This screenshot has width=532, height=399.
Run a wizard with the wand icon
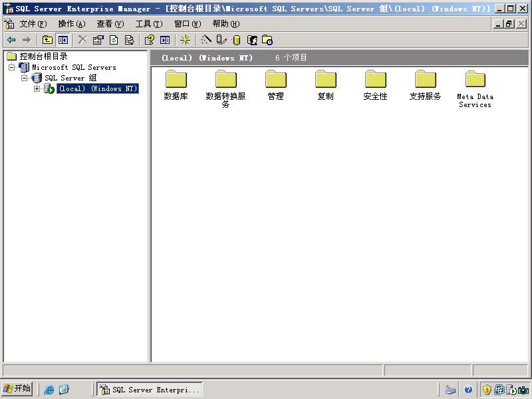coord(206,40)
